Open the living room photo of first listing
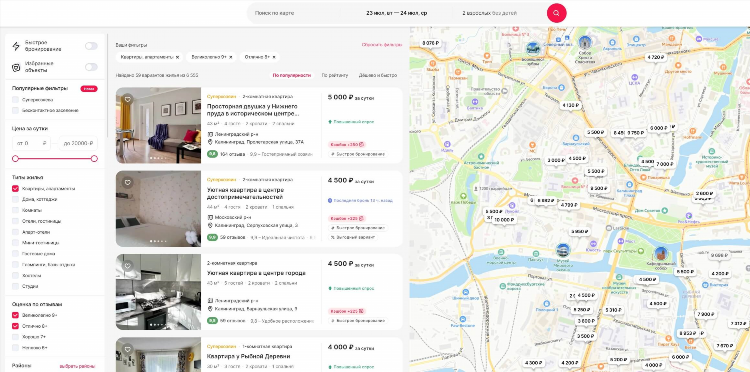Viewport: 750px width, 372px height. click(x=158, y=125)
